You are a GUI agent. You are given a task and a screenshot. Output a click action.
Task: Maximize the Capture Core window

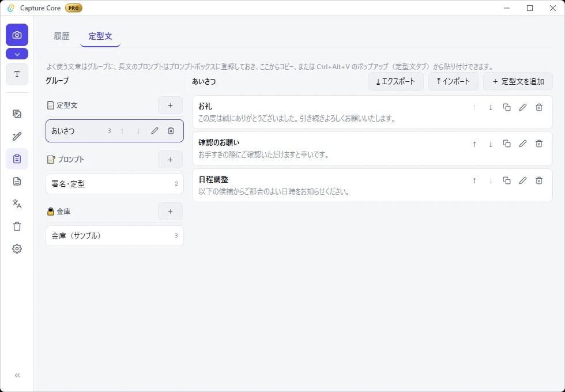pyautogui.click(x=530, y=8)
